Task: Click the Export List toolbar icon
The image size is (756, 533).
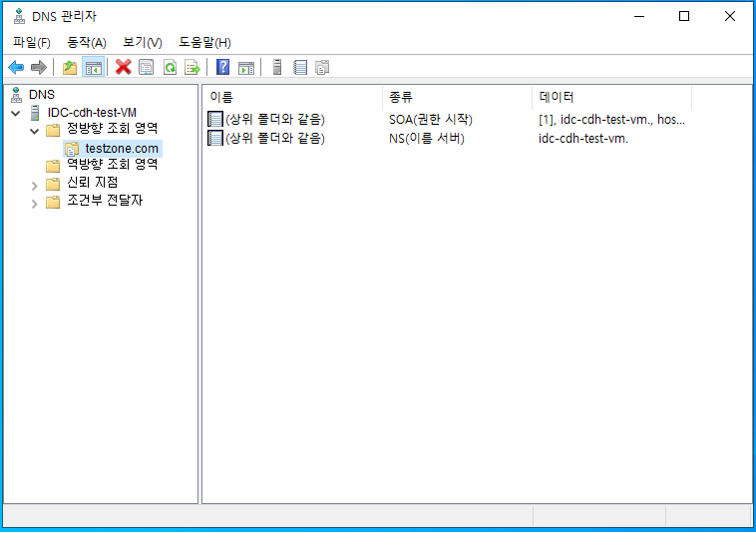Action: click(192, 67)
